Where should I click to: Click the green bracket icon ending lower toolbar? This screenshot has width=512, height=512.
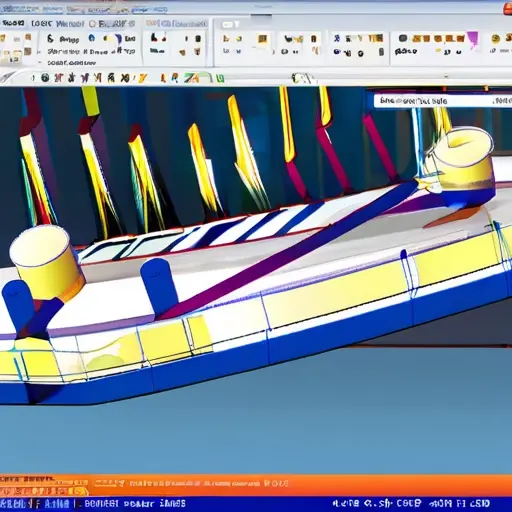click(220, 79)
